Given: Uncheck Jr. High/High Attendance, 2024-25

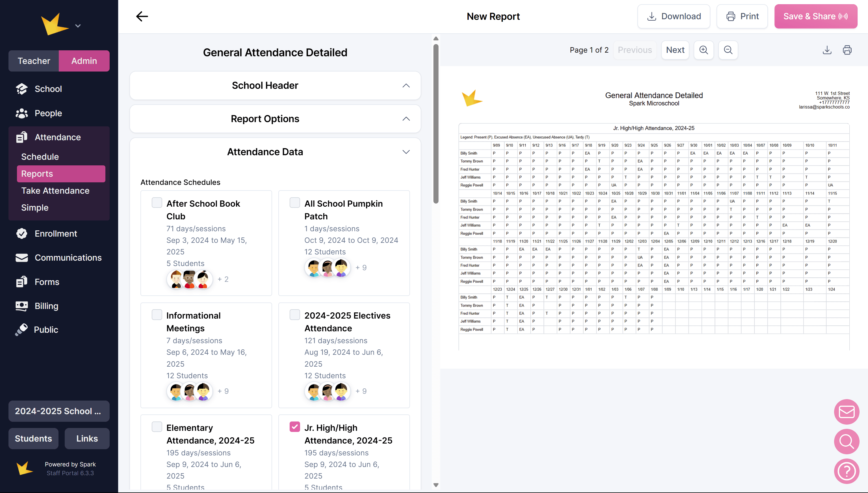Looking at the screenshot, I should pyautogui.click(x=295, y=427).
